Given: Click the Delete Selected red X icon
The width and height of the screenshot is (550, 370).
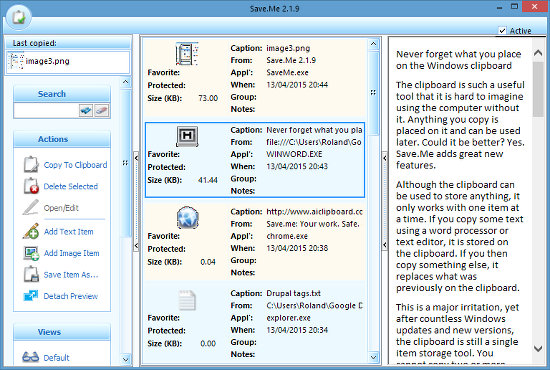Looking at the screenshot, I should click(x=31, y=186).
